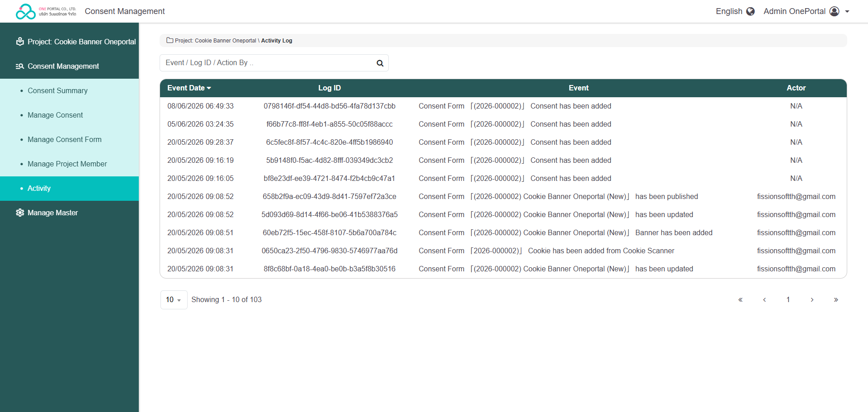Click the Consent Management header title

click(x=125, y=11)
